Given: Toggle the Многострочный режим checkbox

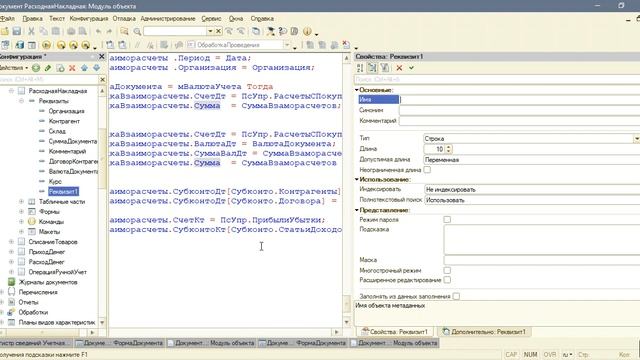Looking at the screenshot, I should click(x=447, y=270).
